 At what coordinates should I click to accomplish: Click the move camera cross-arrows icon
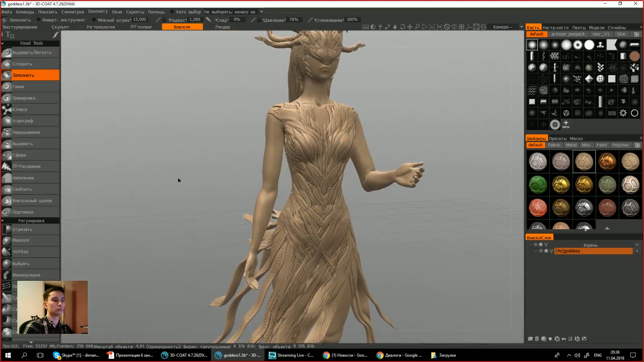[x=410, y=27]
